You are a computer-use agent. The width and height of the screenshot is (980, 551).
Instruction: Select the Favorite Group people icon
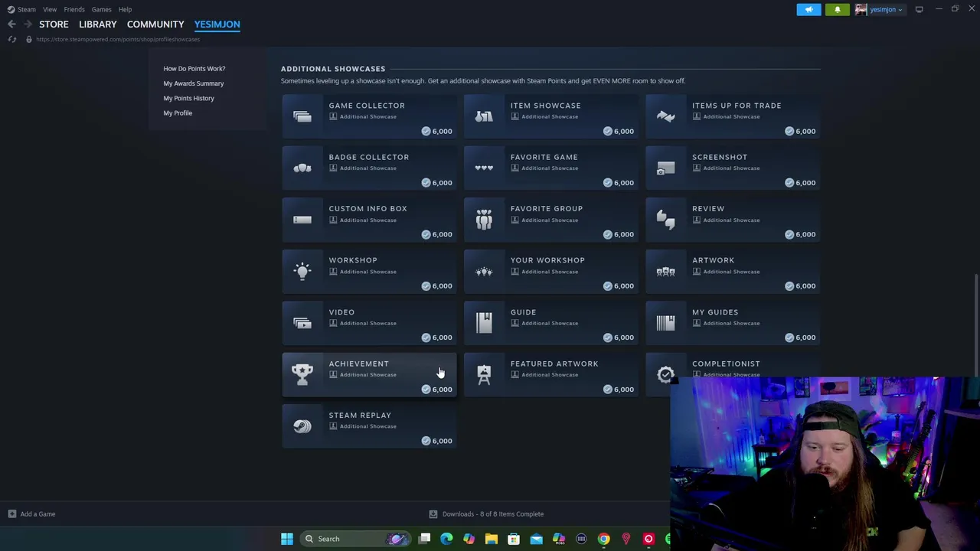[484, 220]
